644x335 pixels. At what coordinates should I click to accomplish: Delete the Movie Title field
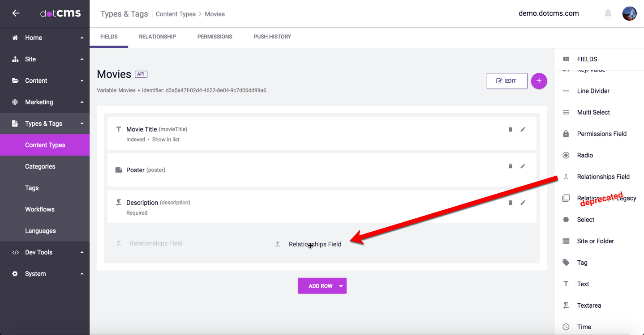coord(510,129)
